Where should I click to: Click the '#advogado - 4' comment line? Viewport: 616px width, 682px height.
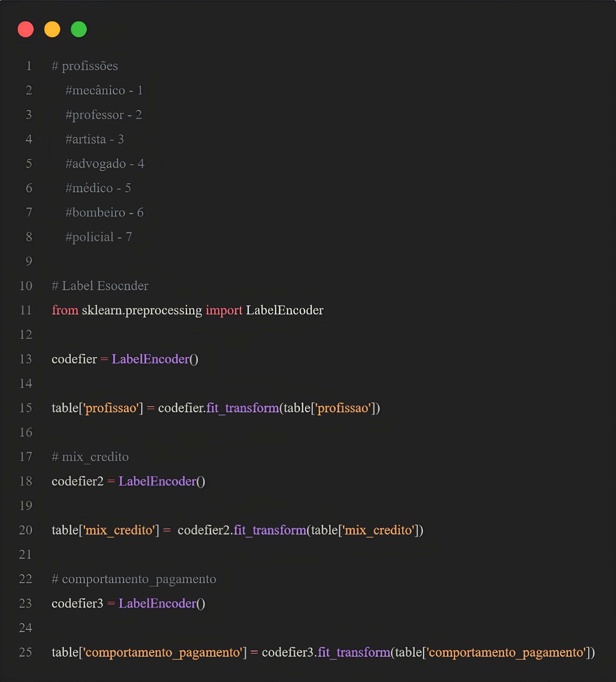(x=105, y=164)
